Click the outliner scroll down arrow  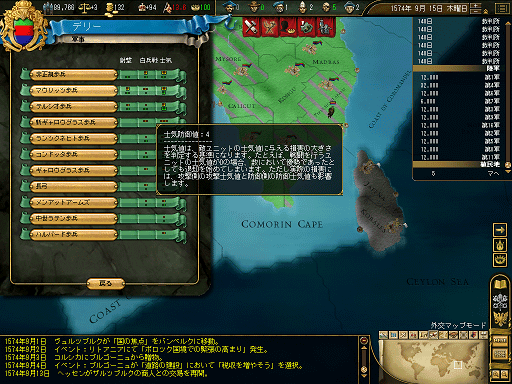(x=508, y=171)
